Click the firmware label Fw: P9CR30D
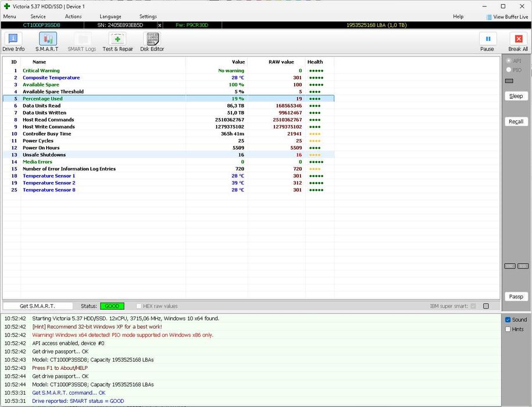This screenshot has width=532, height=407. click(192, 25)
